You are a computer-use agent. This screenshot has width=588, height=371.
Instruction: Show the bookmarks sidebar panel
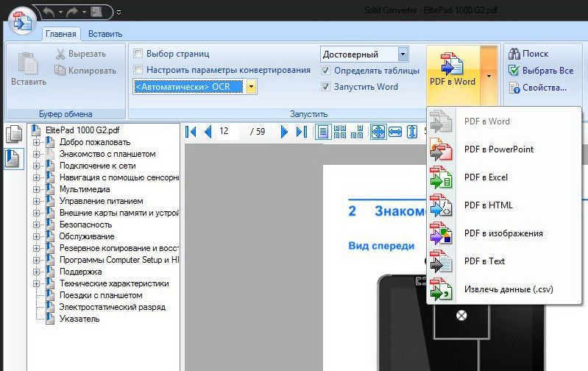coord(14,158)
